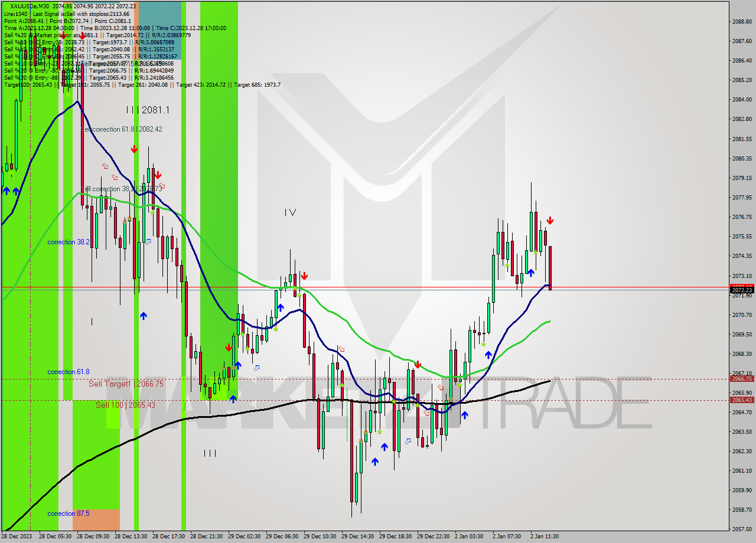
Task: Click the 2087.60 price axis label
Action: [742, 41]
